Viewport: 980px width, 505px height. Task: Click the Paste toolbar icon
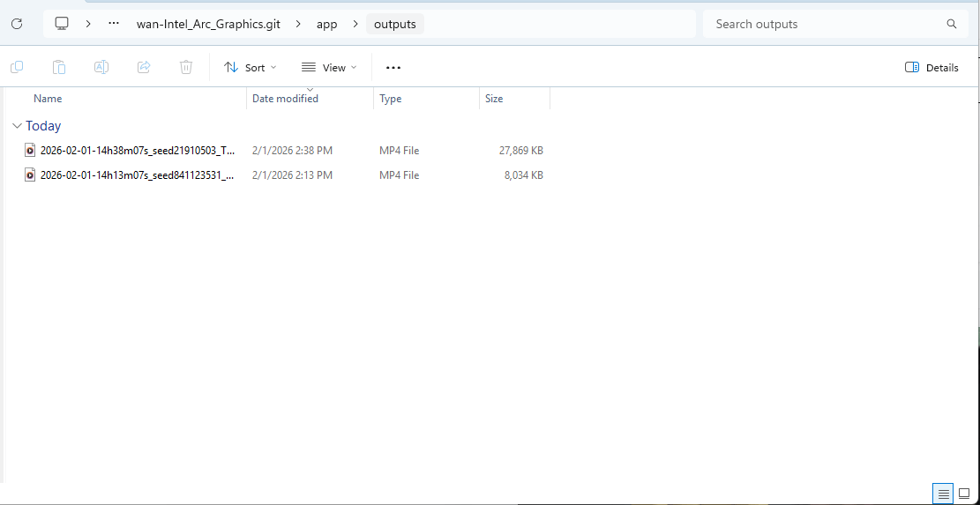[59, 67]
